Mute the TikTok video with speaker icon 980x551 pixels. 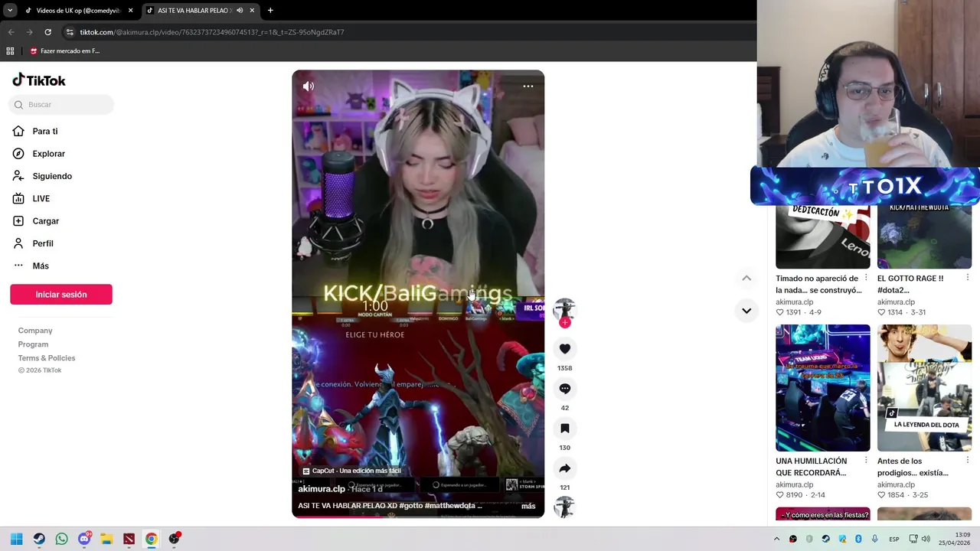click(x=309, y=86)
